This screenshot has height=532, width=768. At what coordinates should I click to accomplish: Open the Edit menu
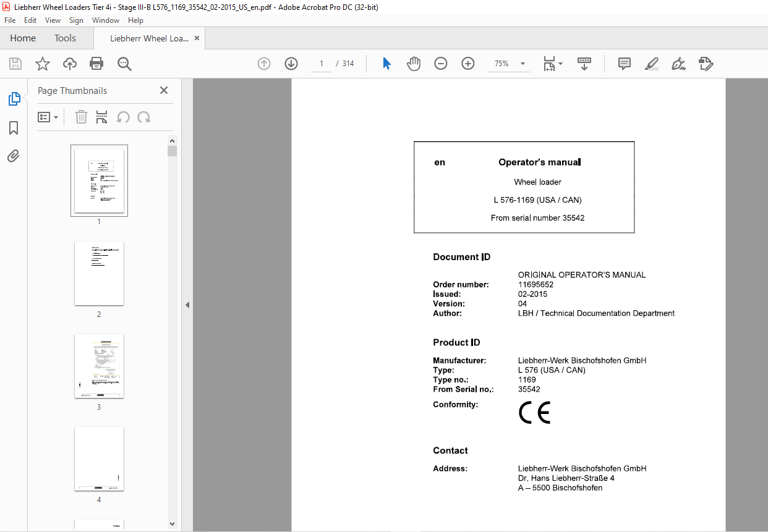click(30, 20)
